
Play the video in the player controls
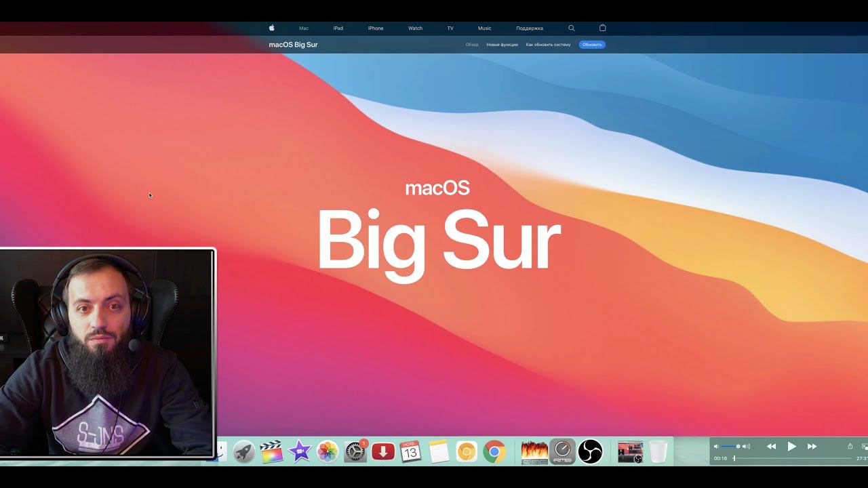791,447
